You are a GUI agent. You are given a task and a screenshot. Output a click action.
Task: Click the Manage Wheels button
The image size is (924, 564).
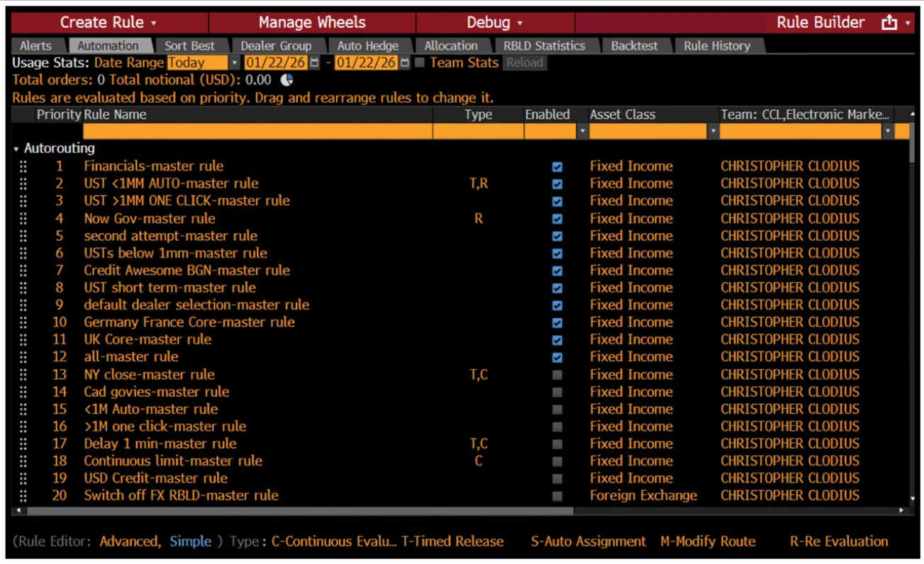[312, 23]
